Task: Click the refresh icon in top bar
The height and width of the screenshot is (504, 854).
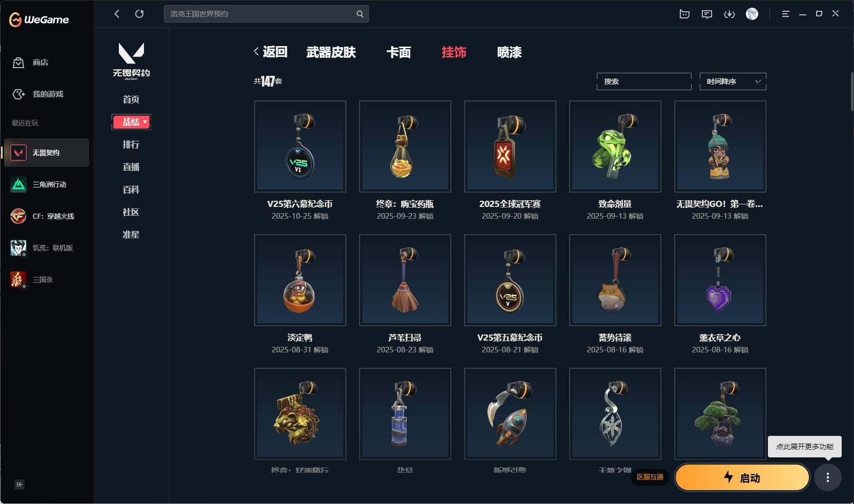Action: tap(139, 14)
